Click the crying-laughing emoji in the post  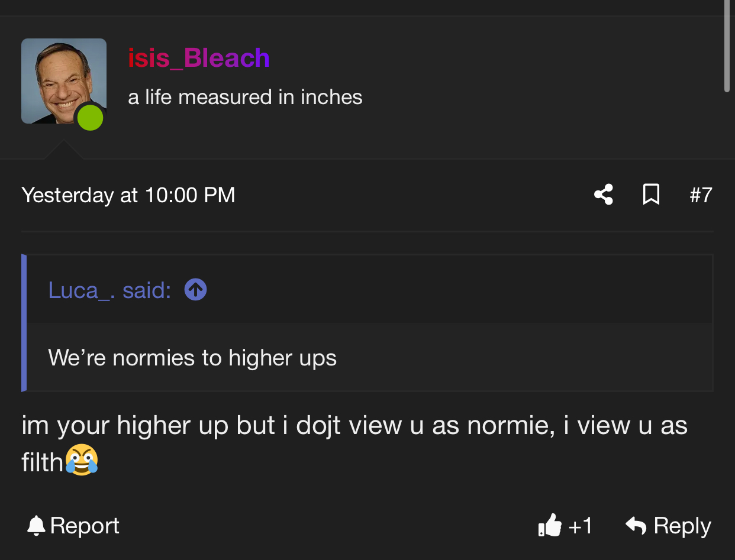(82, 459)
